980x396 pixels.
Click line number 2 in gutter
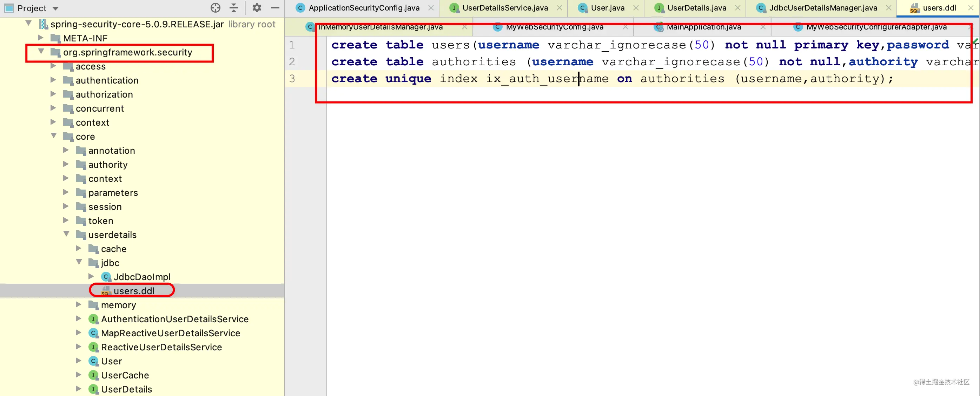click(292, 62)
